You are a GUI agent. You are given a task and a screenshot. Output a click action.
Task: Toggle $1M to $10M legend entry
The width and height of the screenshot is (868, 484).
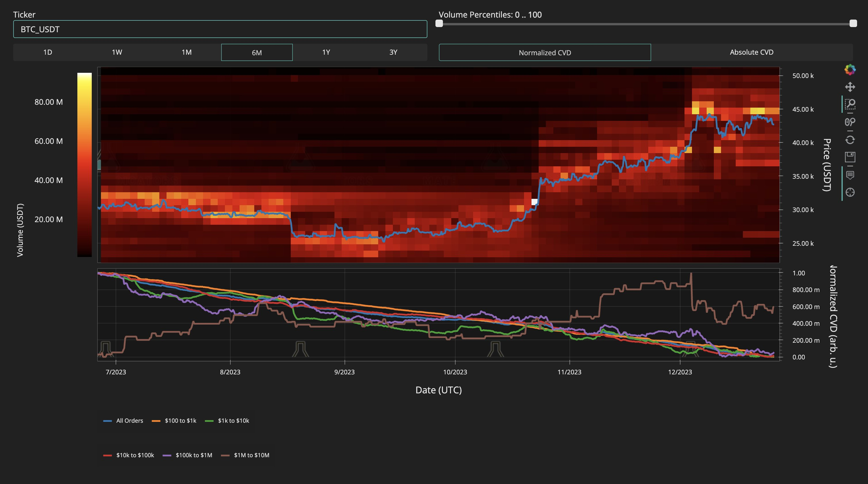point(245,455)
